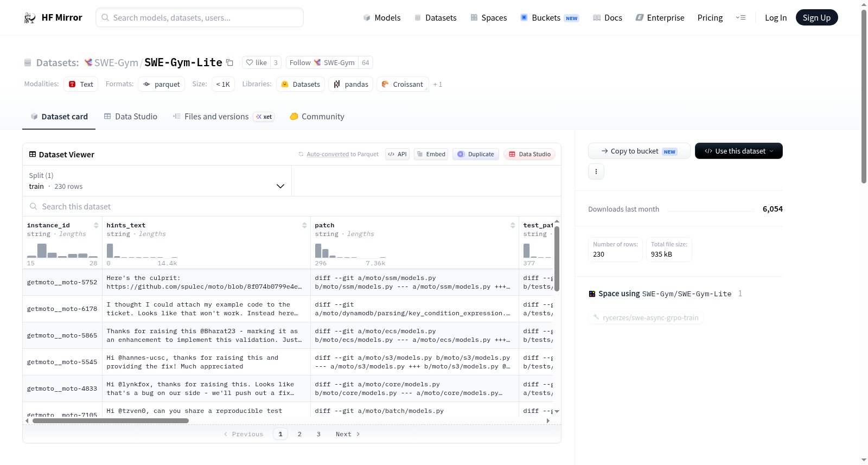Click the Croissant library tag
Screen dimensions: 868x465
[x=403, y=84]
